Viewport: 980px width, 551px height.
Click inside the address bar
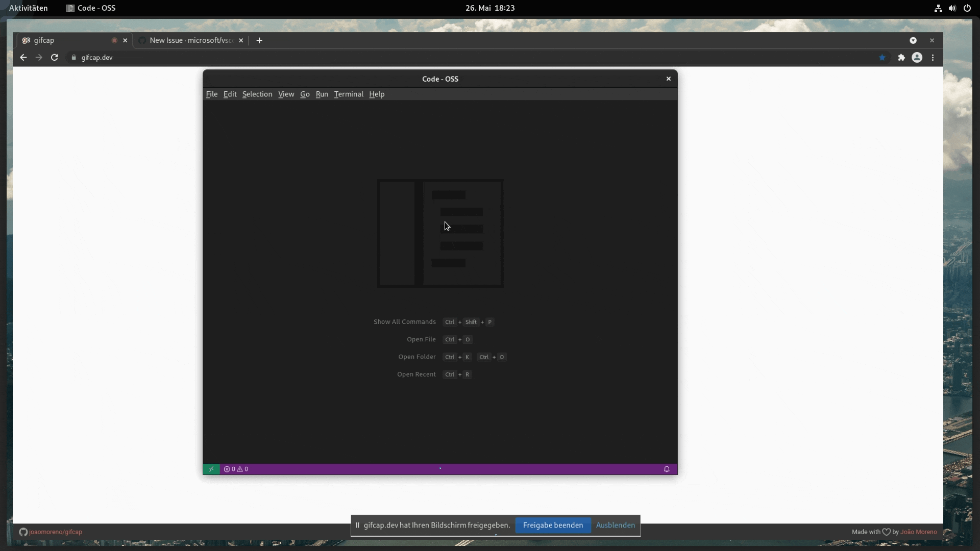click(204, 57)
